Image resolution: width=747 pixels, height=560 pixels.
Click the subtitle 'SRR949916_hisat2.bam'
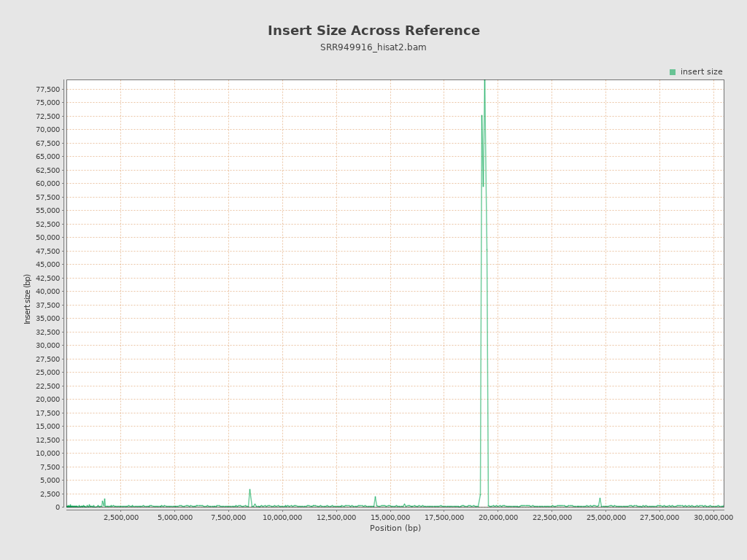373,47
